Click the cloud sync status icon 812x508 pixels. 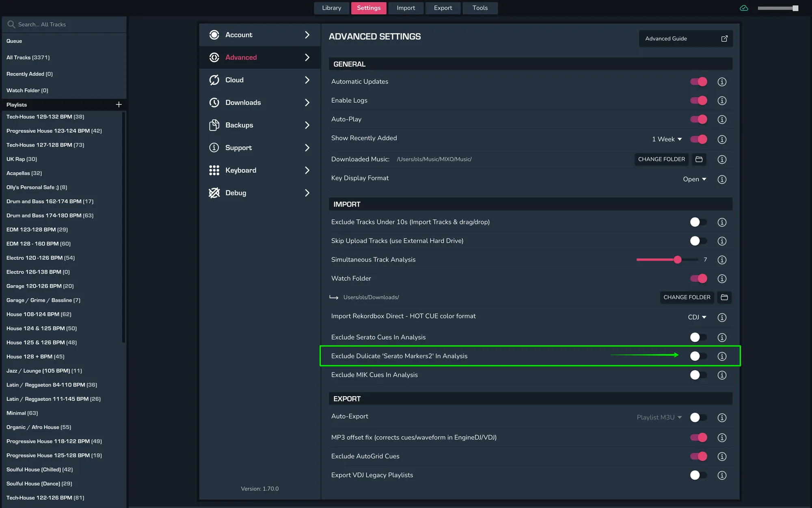[744, 8]
